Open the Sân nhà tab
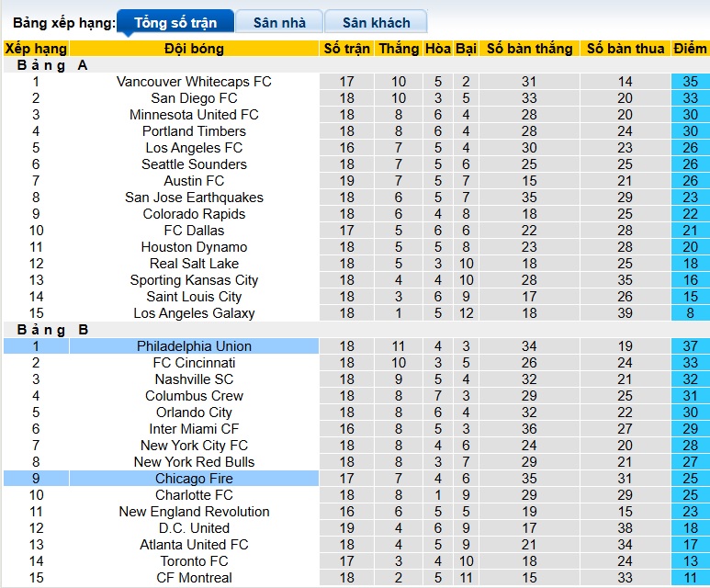The image size is (710, 588). [x=279, y=22]
